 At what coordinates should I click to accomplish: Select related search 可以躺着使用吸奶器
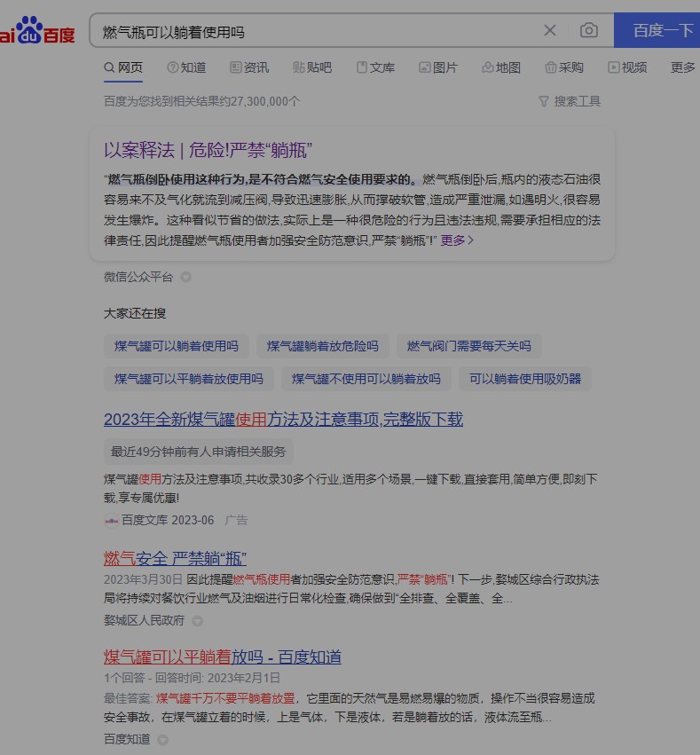point(525,379)
